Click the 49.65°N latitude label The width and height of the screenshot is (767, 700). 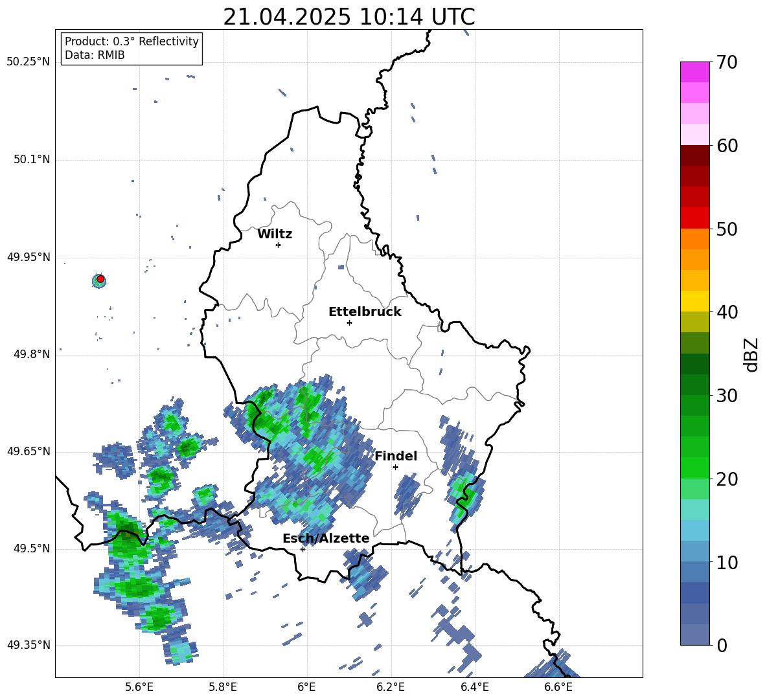click(x=29, y=451)
